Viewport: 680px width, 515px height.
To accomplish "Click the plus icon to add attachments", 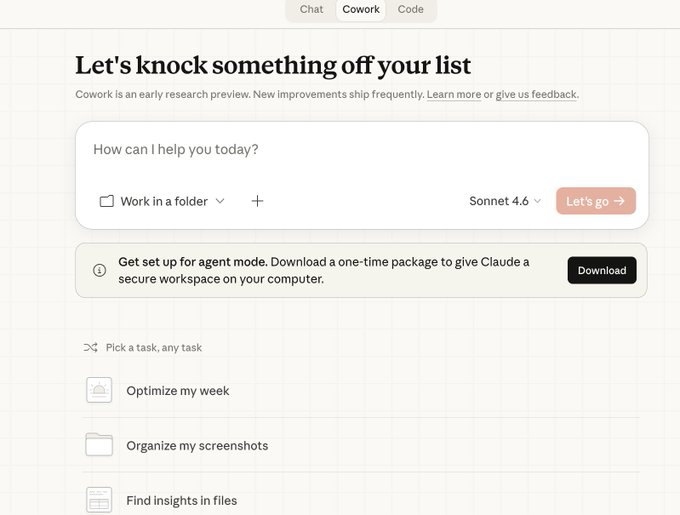I will [257, 201].
